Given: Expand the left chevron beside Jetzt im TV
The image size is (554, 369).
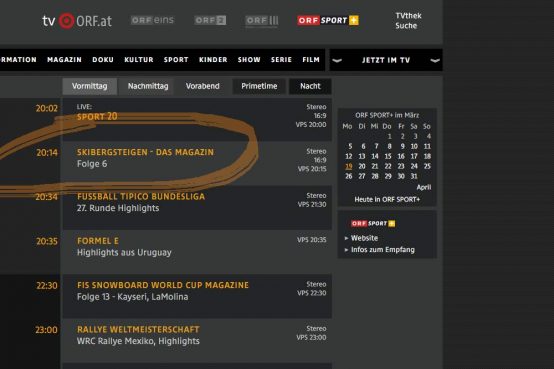Looking at the screenshot, I should (337, 60).
